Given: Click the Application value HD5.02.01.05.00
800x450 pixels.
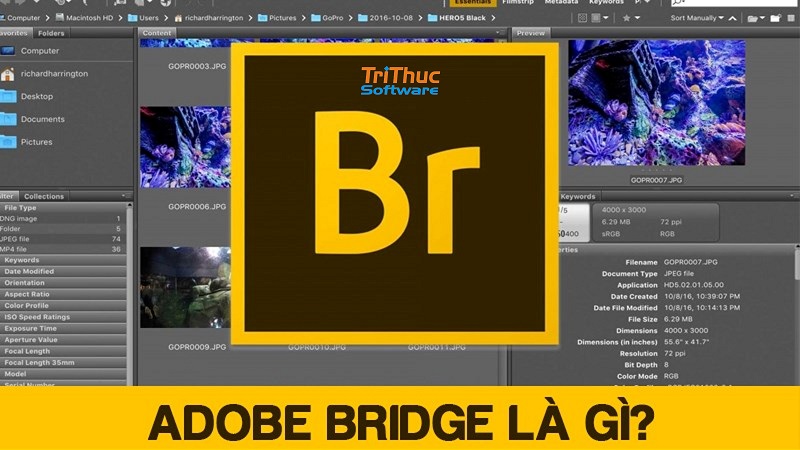Looking at the screenshot, I should pyautogui.click(x=693, y=285).
